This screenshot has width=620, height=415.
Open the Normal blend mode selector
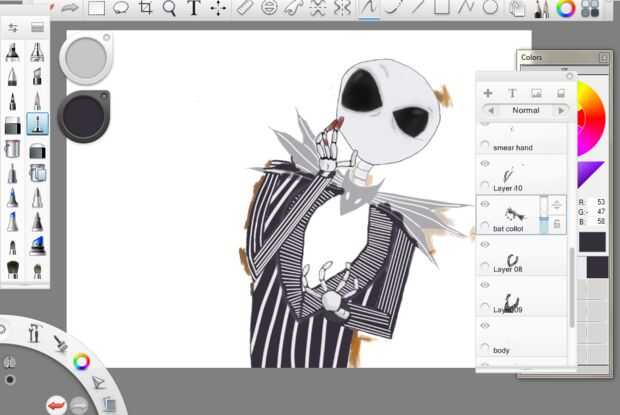click(x=525, y=110)
